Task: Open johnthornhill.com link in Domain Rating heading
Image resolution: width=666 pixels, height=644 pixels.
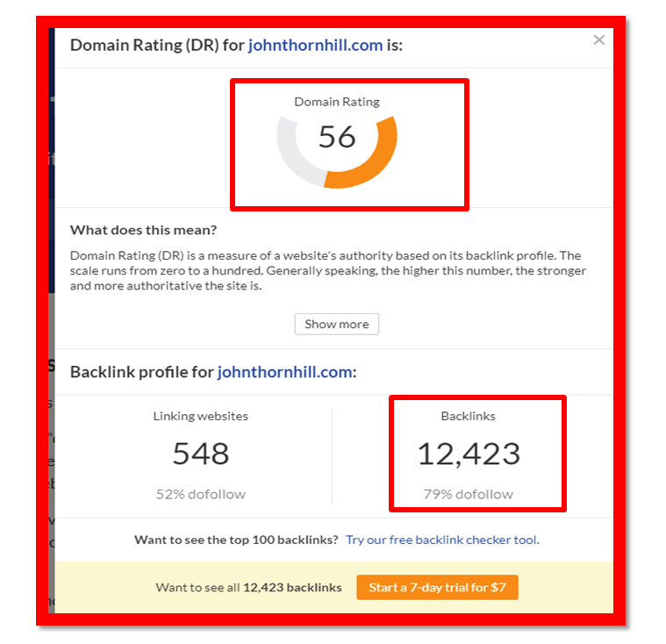Action: 315,45
